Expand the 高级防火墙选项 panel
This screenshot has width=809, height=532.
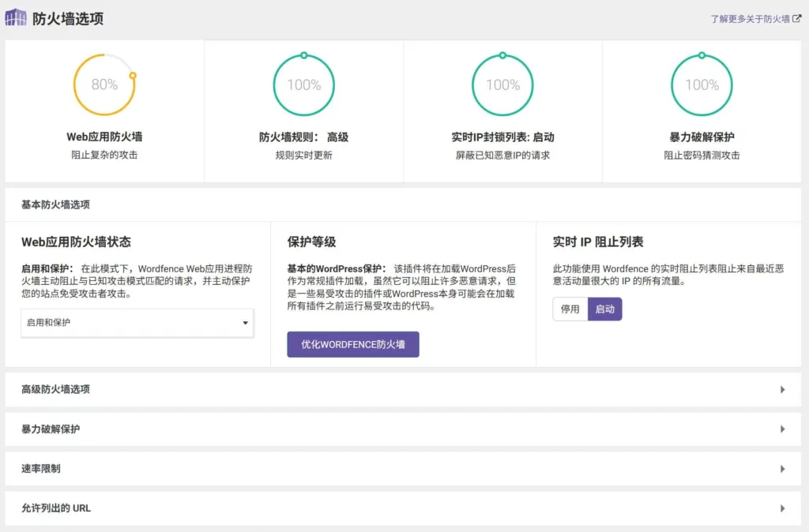[404, 389]
